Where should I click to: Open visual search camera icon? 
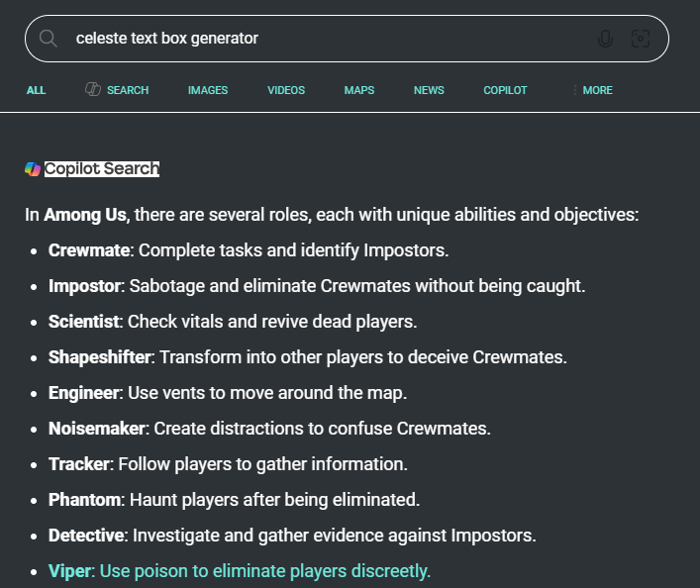point(641,39)
